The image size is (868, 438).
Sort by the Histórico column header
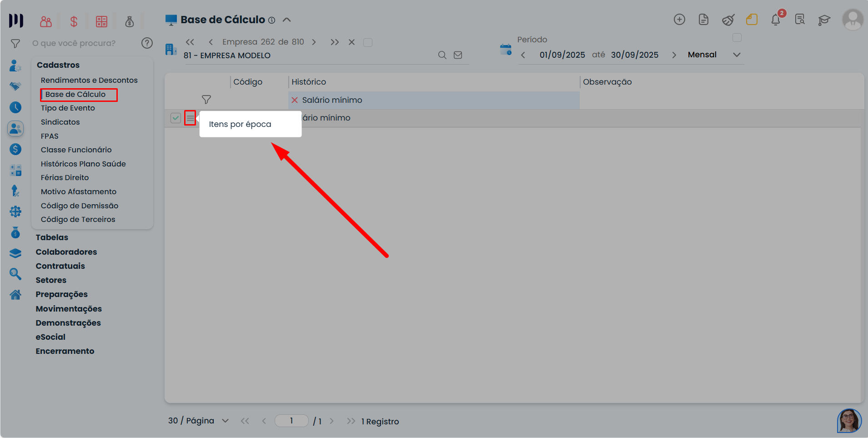tap(309, 82)
